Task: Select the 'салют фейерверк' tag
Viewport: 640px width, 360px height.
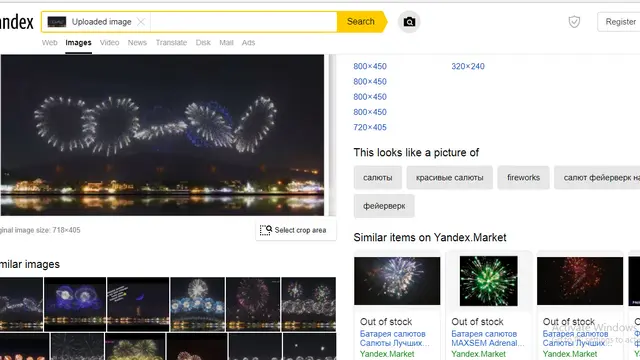Action: pyautogui.click(x=597, y=178)
